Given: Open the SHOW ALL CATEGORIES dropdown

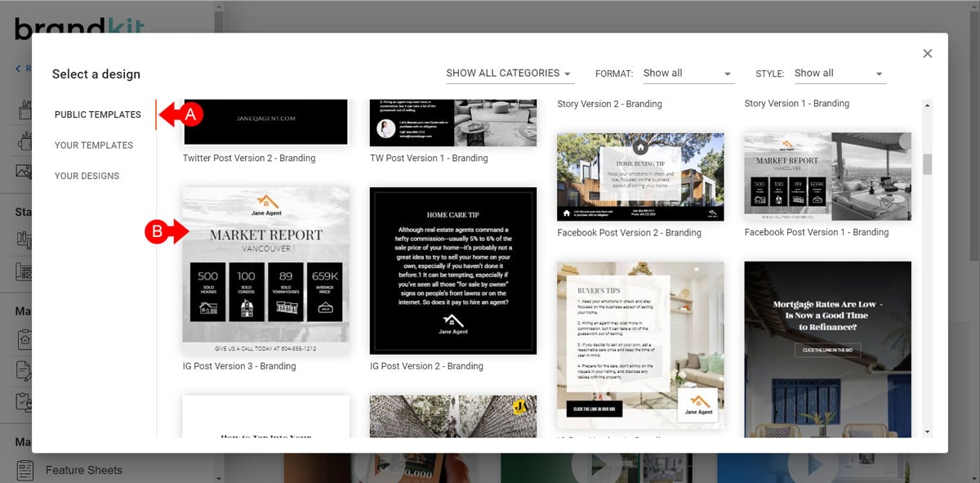Looking at the screenshot, I should pos(510,73).
